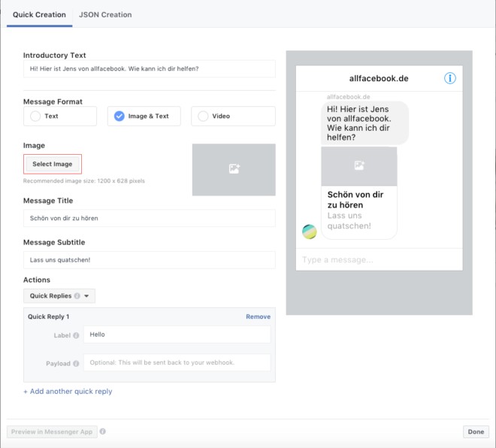Image resolution: width=496 pixels, height=448 pixels.
Task: Select the Text message format
Action: (x=60, y=116)
